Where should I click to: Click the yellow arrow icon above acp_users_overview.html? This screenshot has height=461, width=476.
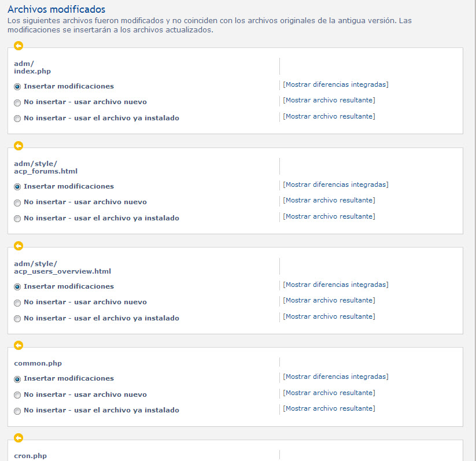pyautogui.click(x=18, y=246)
